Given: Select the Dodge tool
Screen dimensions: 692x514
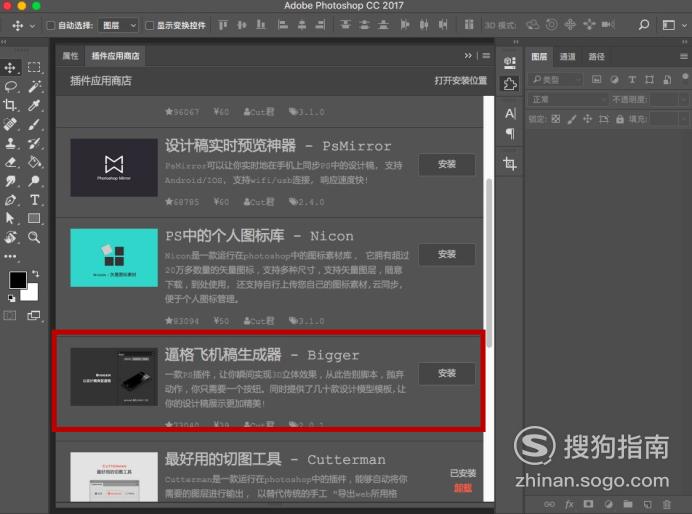Looking at the screenshot, I should tap(34, 181).
